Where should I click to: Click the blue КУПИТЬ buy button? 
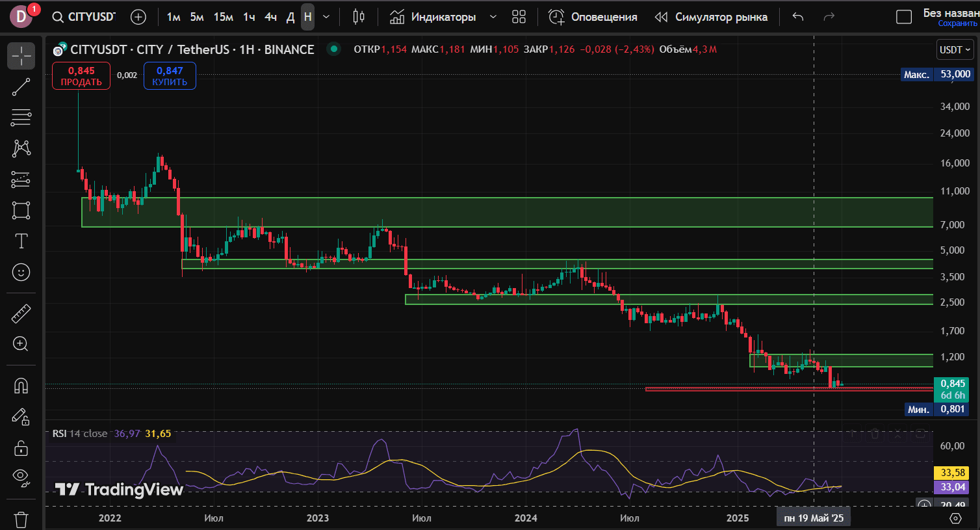click(170, 76)
